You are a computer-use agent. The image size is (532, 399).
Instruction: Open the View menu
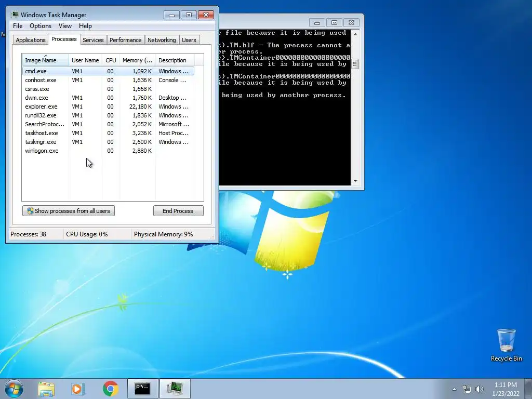click(x=65, y=26)
